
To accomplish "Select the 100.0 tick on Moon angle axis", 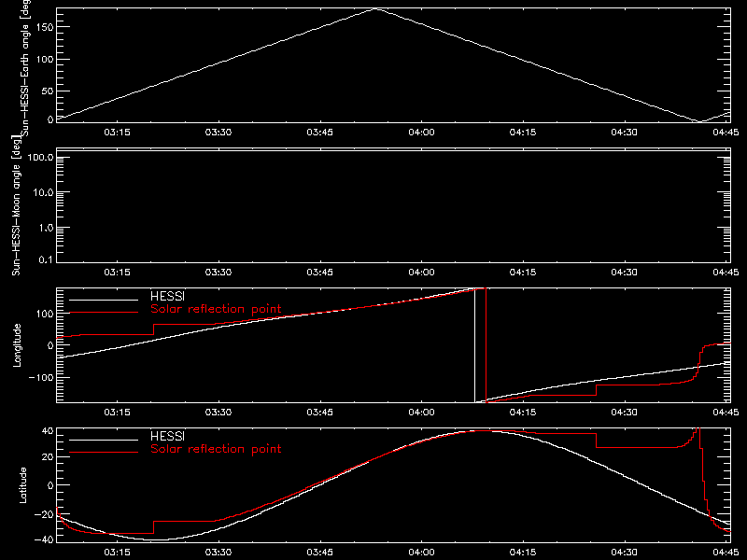I will tap(40, 158).
